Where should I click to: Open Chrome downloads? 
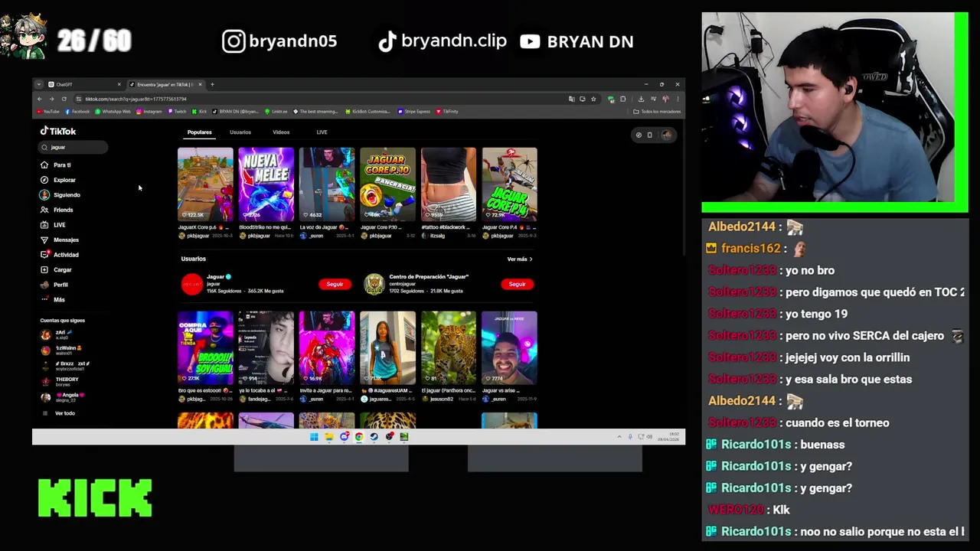641,99
